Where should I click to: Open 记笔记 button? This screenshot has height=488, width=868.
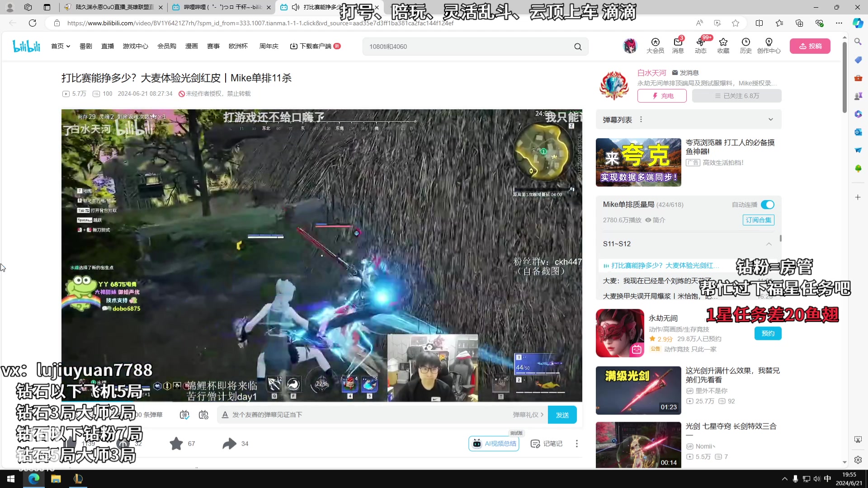pos(546,444)
